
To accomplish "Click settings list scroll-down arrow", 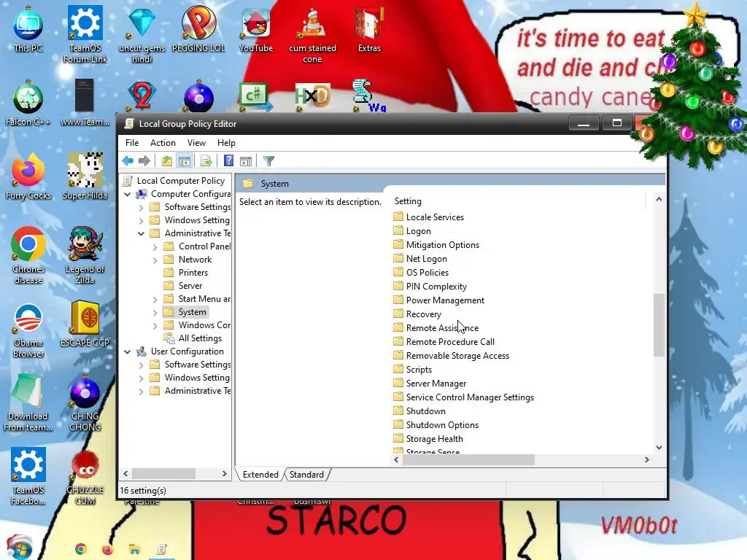I will coord(659,448).
